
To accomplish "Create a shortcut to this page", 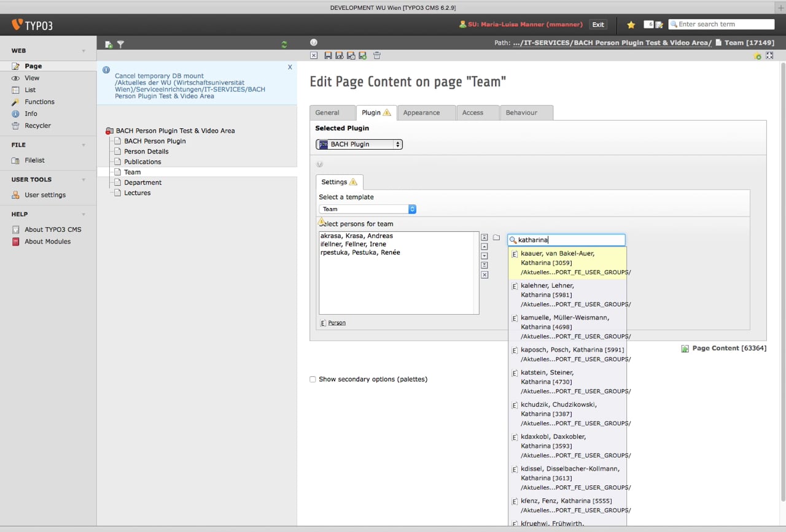I will tap(757, 56).
